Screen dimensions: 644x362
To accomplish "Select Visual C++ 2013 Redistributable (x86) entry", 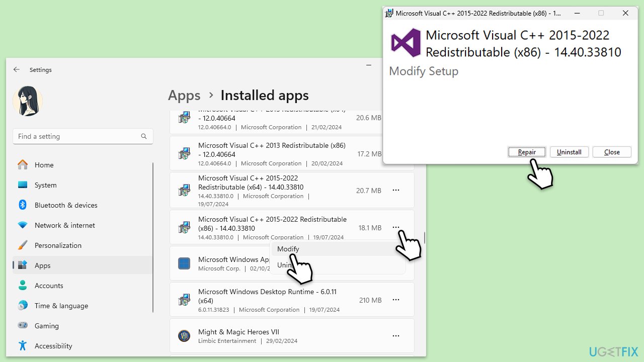I will 292,154.
